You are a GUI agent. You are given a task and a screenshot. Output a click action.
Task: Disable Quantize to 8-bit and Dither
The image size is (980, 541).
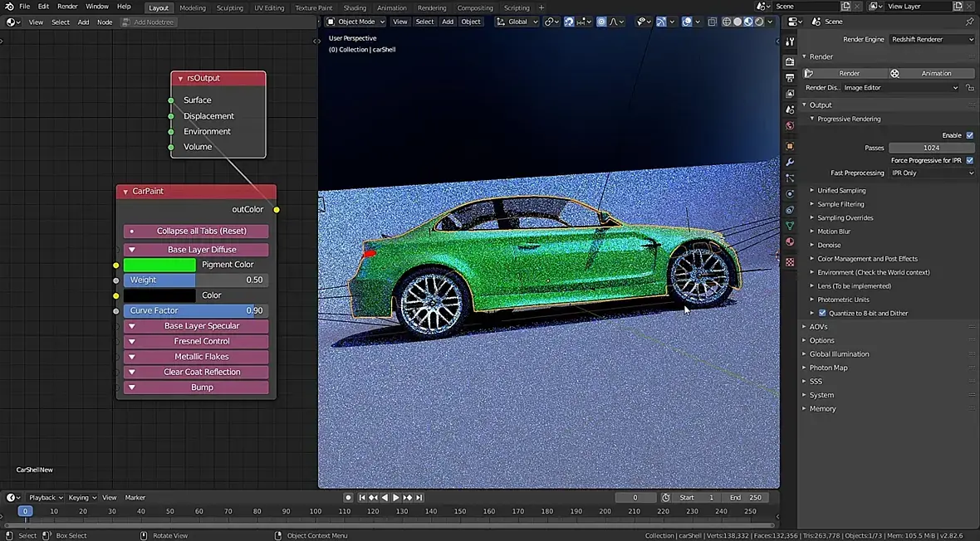[x=822, y=313]
